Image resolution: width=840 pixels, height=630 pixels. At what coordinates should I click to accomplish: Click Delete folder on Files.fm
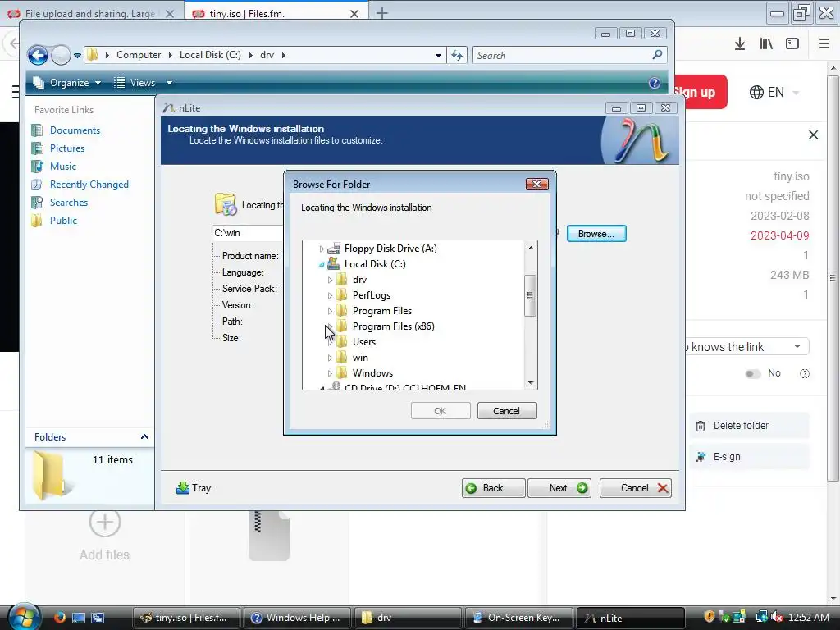[748, 426]
